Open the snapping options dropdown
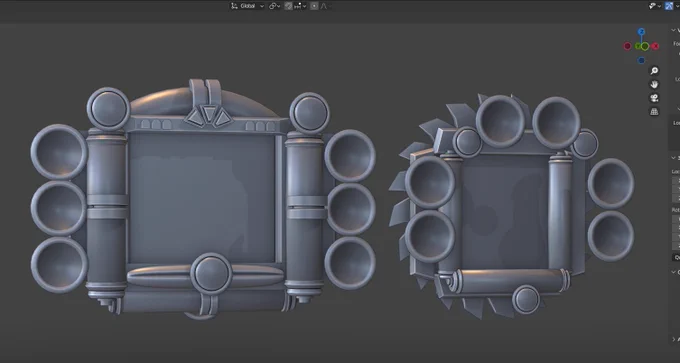 click(300, 6)
